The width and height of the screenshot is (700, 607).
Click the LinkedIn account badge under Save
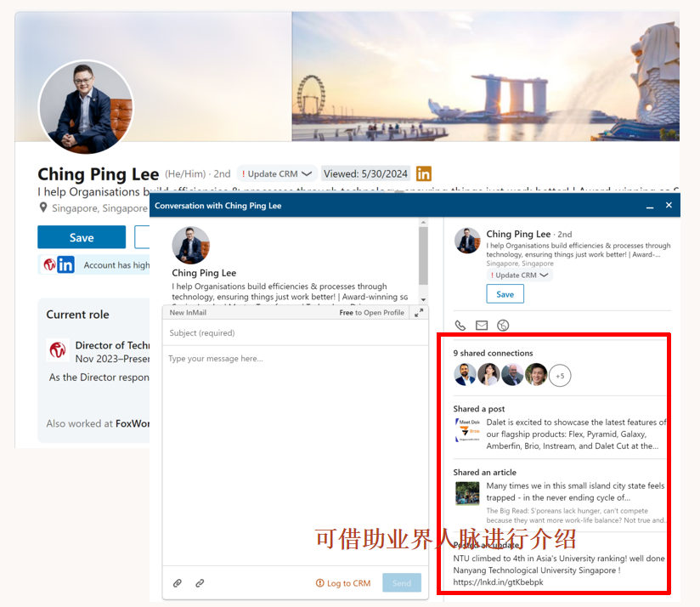click(x=65, y=264)
